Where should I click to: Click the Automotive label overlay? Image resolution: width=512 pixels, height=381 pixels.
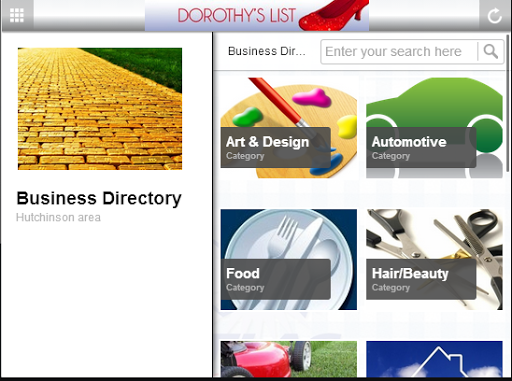coord(421,147)
